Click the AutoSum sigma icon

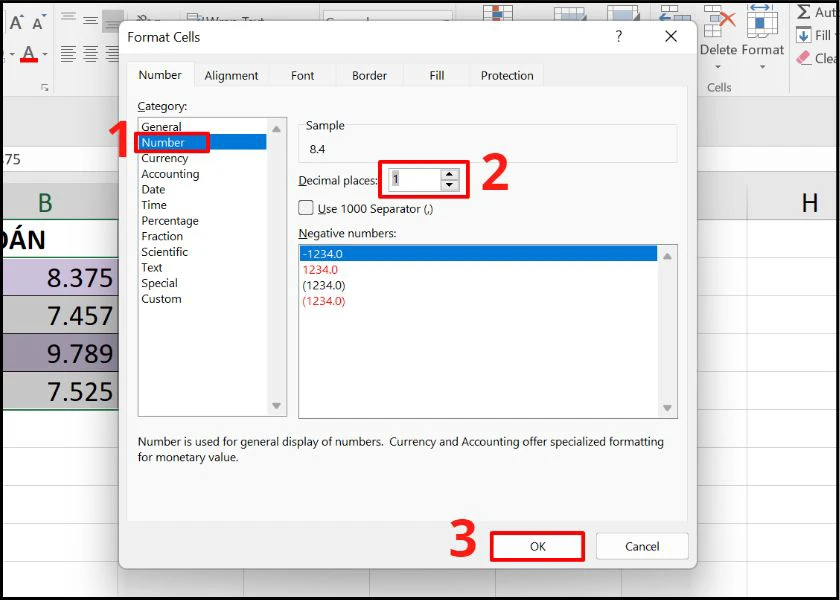[804, 12]
